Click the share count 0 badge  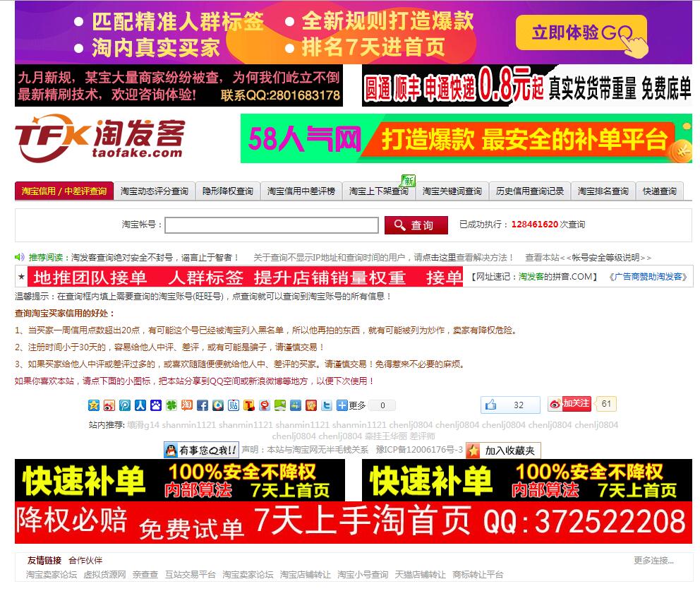coord(382,405)
